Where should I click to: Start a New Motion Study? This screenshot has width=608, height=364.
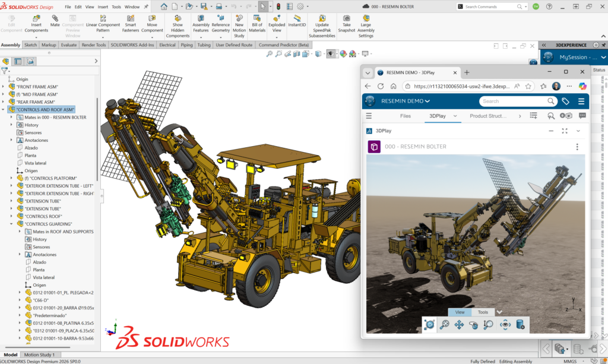pos(239,26)
